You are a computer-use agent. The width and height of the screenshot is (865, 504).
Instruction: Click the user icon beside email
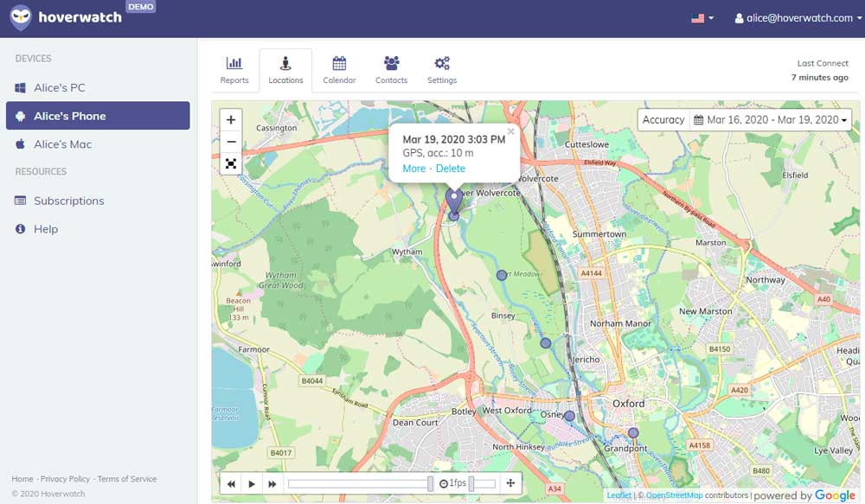click(740, 18)
